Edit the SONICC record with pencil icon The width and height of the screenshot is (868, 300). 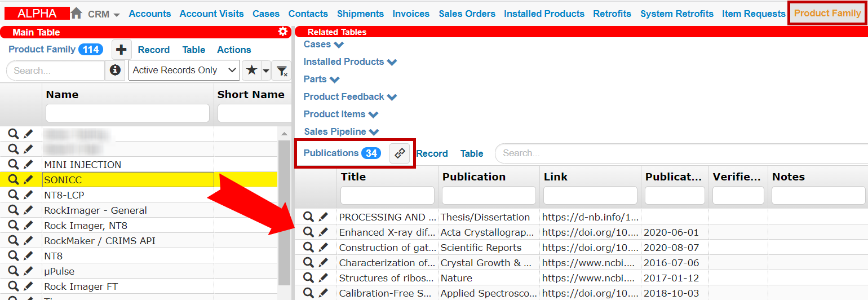click(x=28, y=180)
